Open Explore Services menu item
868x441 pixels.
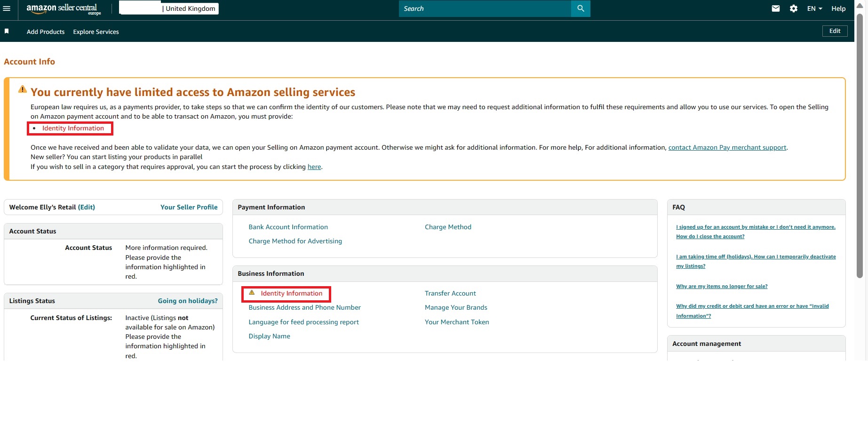click(x=96, y=32)
